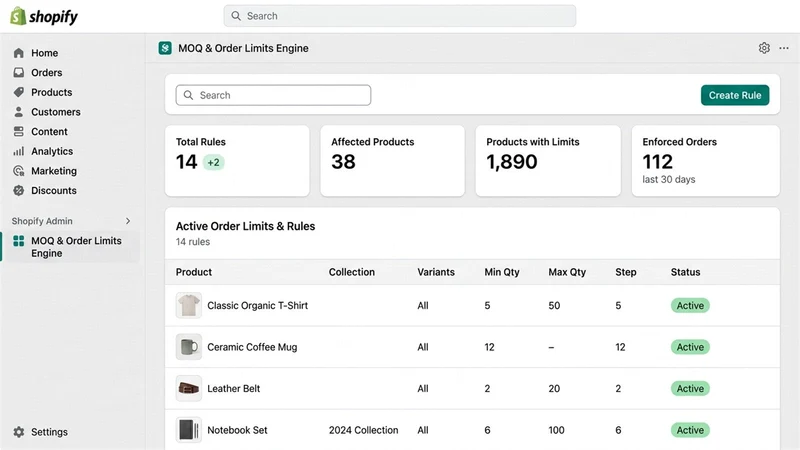Click the MOQ app grid icon in sidebar
The width and height of the screenshot is (800, 450).
tap(19, 241)
